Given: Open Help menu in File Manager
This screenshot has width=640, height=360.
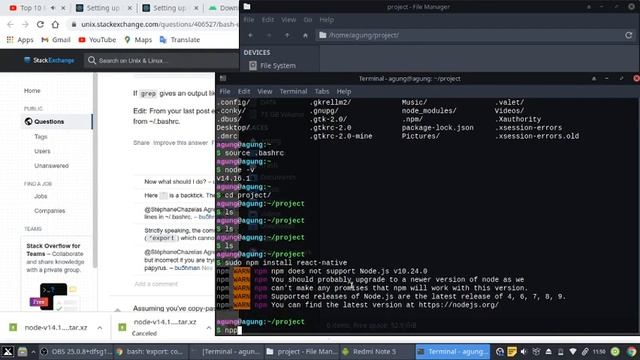Looking at the screenshot, I should coord(326,20).
